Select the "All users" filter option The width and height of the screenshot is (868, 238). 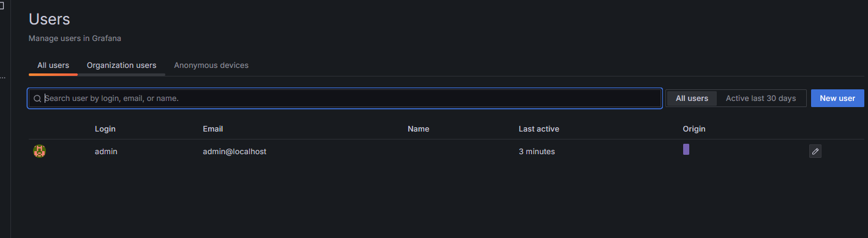tap(692, 99)
